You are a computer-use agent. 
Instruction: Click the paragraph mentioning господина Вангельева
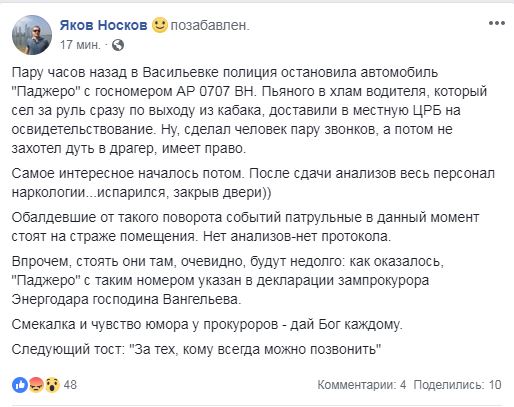coord(228,280)
